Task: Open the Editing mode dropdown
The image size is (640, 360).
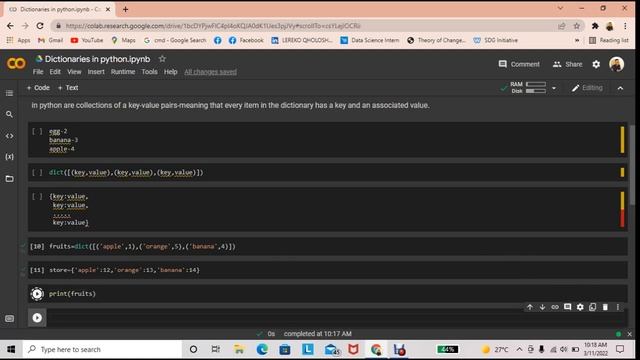Action: (x=587, y=88)
